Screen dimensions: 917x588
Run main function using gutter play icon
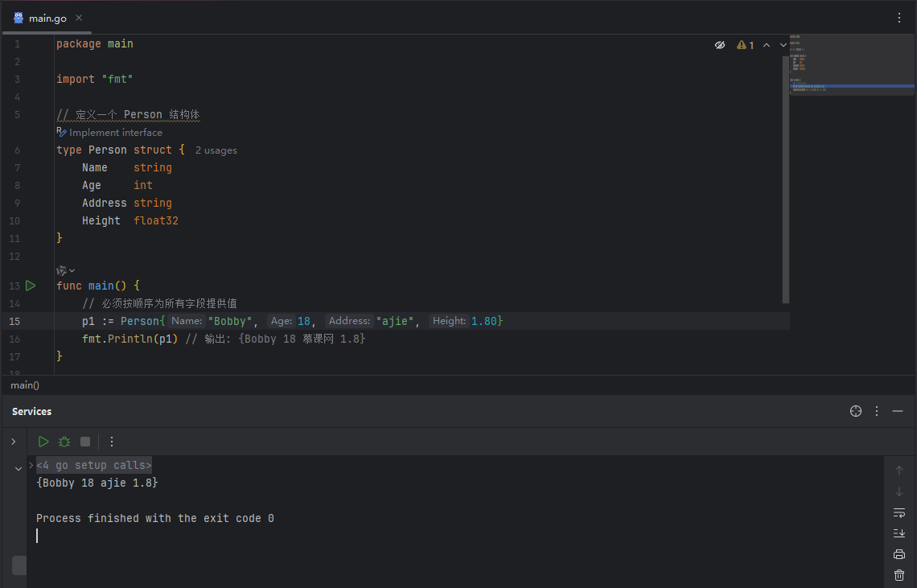(31, 286)
